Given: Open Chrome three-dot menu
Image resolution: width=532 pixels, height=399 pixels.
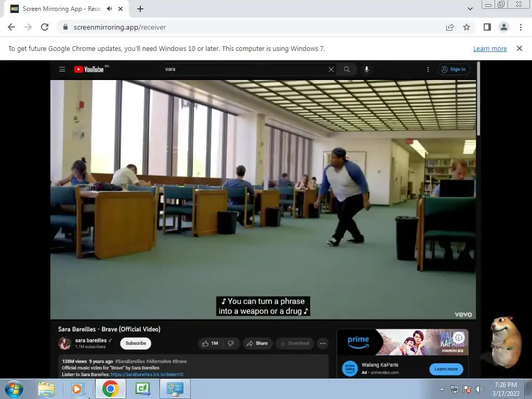Looking at the screenshot, I should (x=521, y=27).
